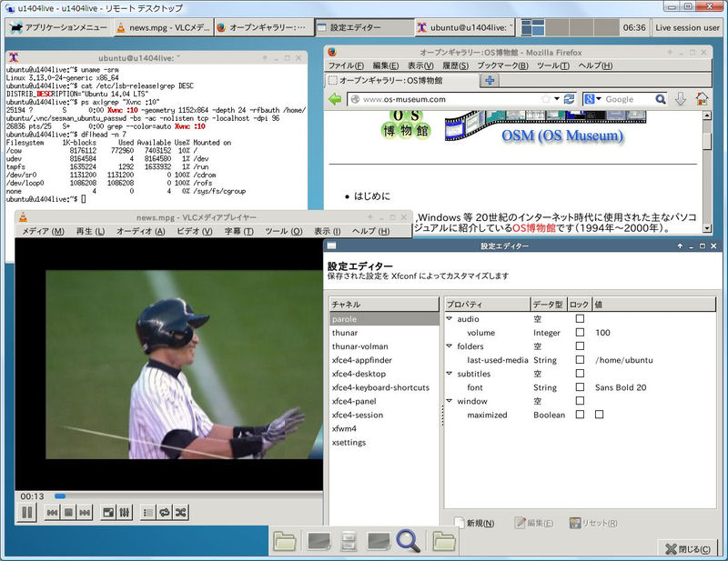Viewport: 728px width, 561px height.
Task: Toggle lock checkbox for window property
Action: coord(580,401)
